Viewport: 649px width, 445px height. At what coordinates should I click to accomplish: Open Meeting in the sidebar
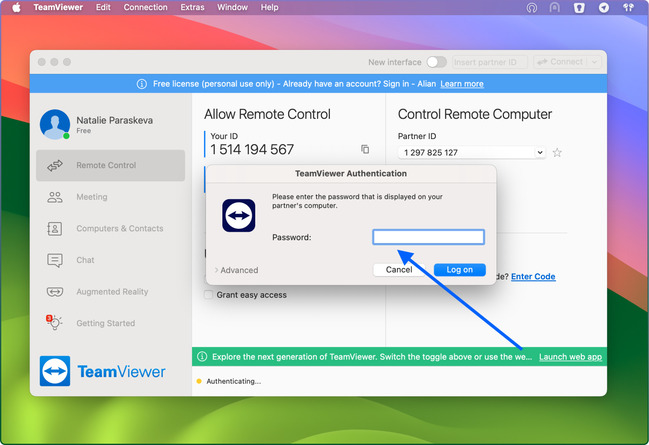point(111,197)
